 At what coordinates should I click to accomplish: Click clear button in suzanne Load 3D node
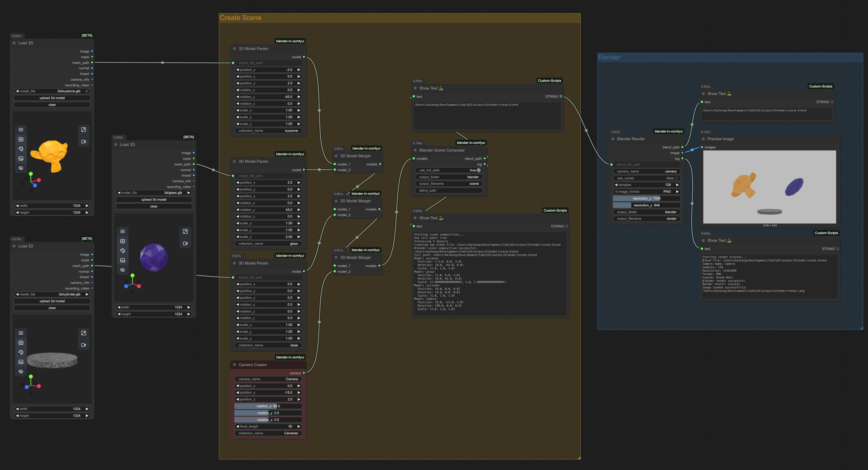[x=52, y=105]
